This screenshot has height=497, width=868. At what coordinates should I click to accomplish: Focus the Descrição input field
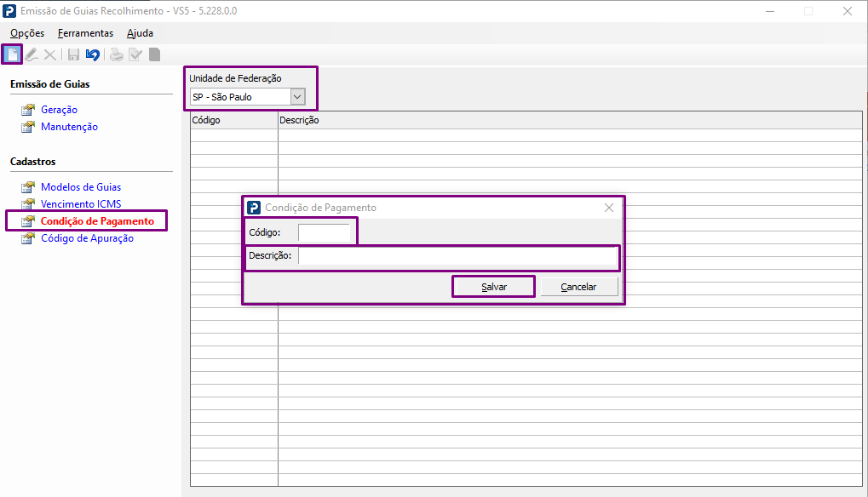coord(457,256)
